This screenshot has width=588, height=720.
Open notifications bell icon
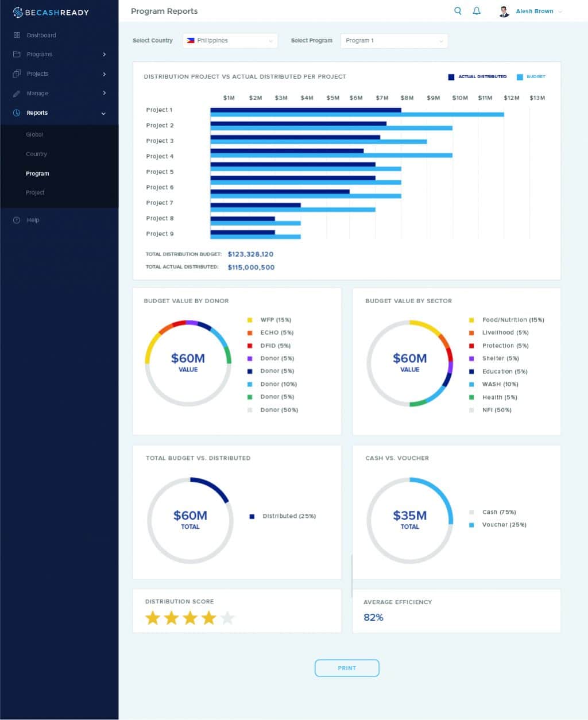coord(477,11)
